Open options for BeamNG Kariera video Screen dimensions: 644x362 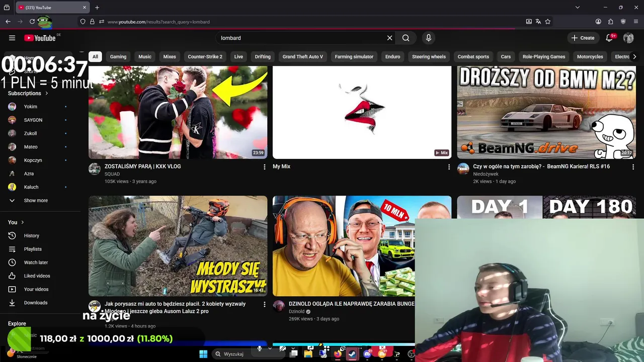tap(633, 167)
